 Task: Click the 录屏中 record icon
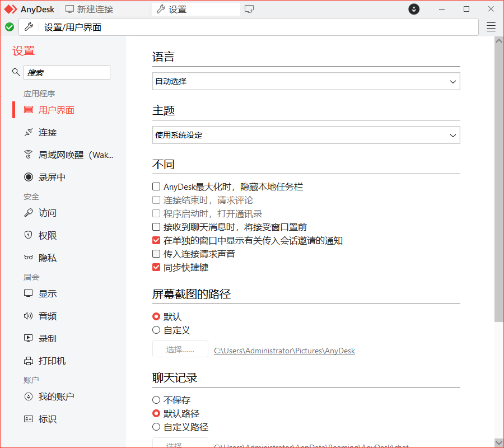click(x=29, y=177)
